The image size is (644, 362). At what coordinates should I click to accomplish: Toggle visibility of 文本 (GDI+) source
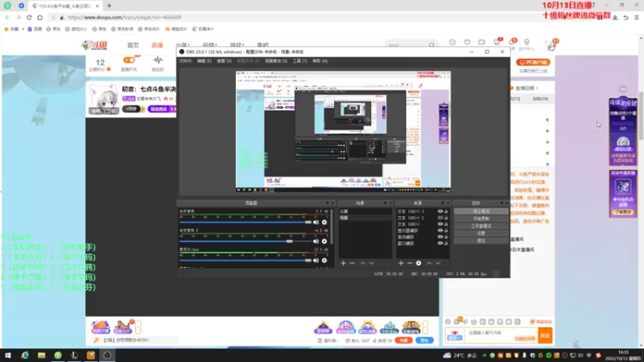click(x=440, y=224)
